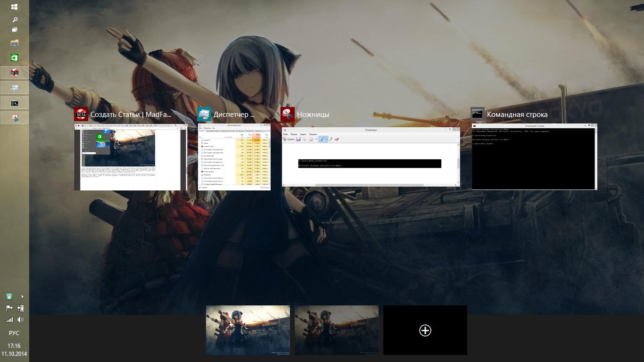Expand hidden tray icons arrow
Viewport: 644px width, 362px height.
[x=22, y=296]
